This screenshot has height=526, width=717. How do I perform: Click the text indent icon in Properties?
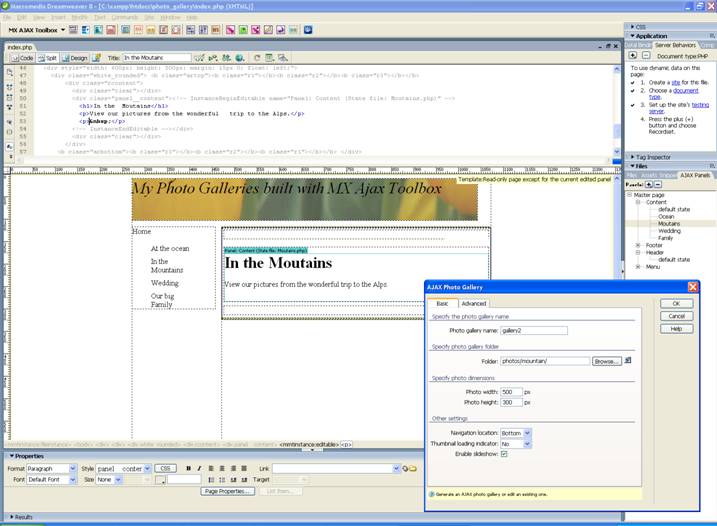coord(244,480)
